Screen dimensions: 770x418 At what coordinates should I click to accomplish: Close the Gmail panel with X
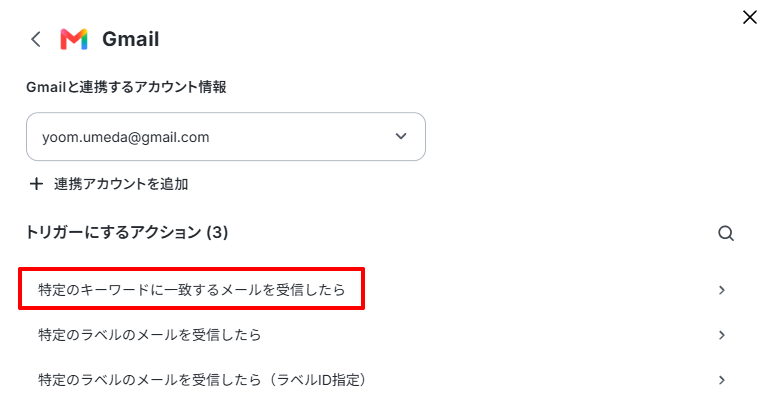(x=749, y=17)
